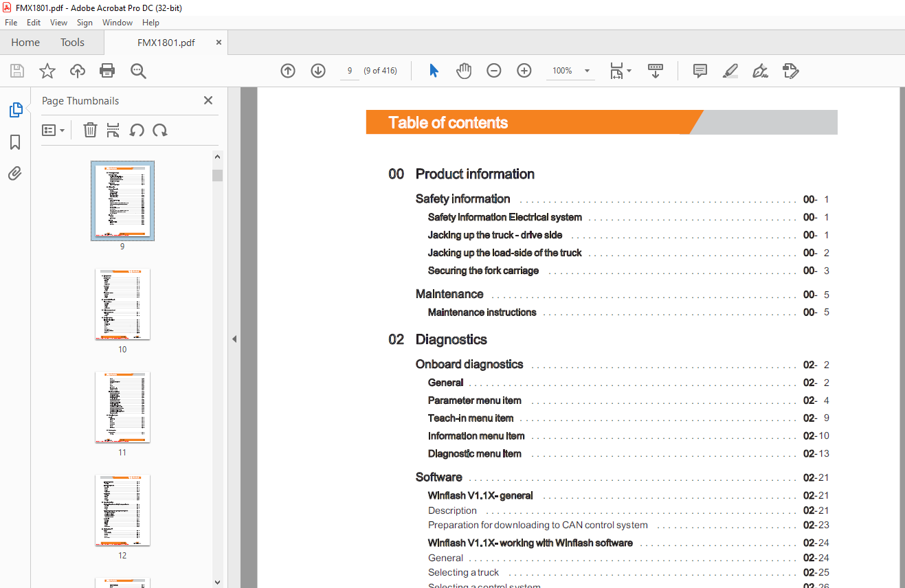Image resolution: width=905 pixels, height=588 pixels.
Task: Activate the hand pan tool
Action: tap(464, 71)
